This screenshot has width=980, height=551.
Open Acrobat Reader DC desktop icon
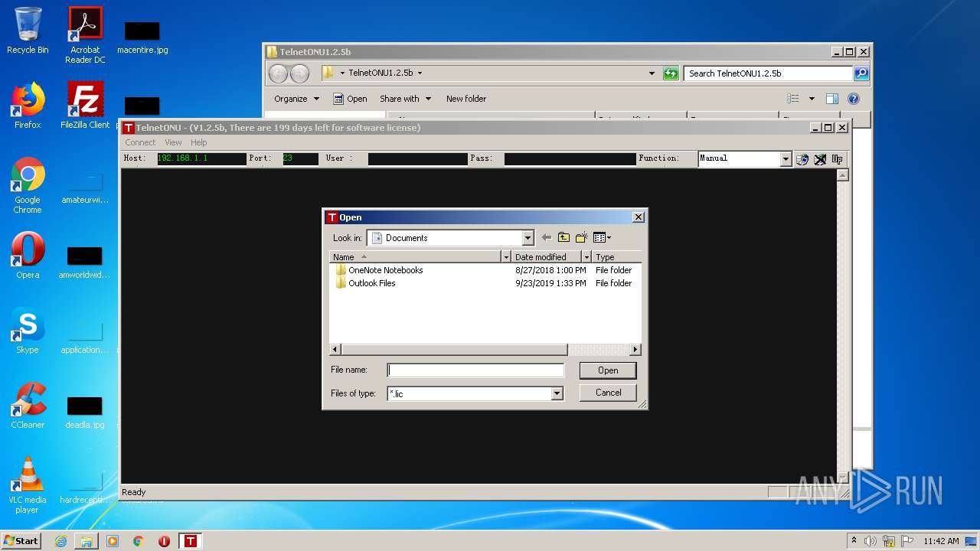pyautogui.click(x=85, y=35)
